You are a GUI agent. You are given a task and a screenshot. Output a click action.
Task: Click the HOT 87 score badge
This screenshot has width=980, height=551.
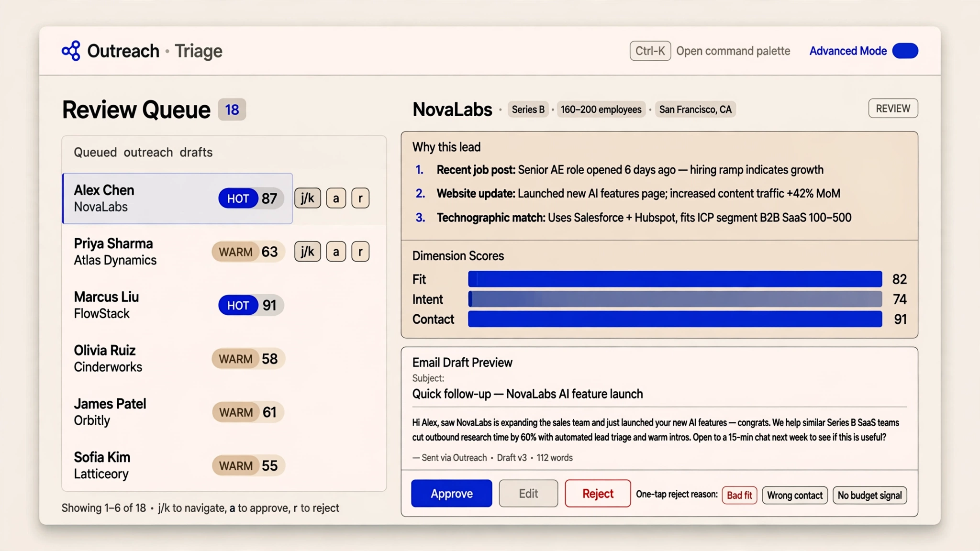point(251,198)
